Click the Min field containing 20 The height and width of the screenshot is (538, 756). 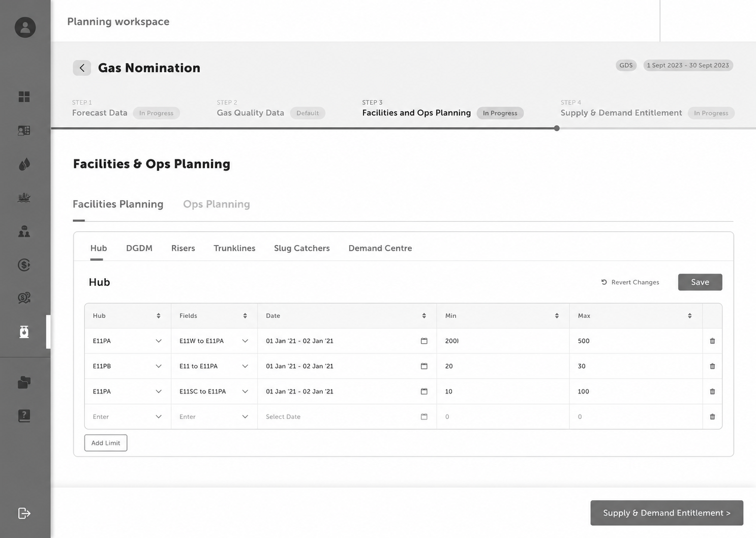click(503, 366)
